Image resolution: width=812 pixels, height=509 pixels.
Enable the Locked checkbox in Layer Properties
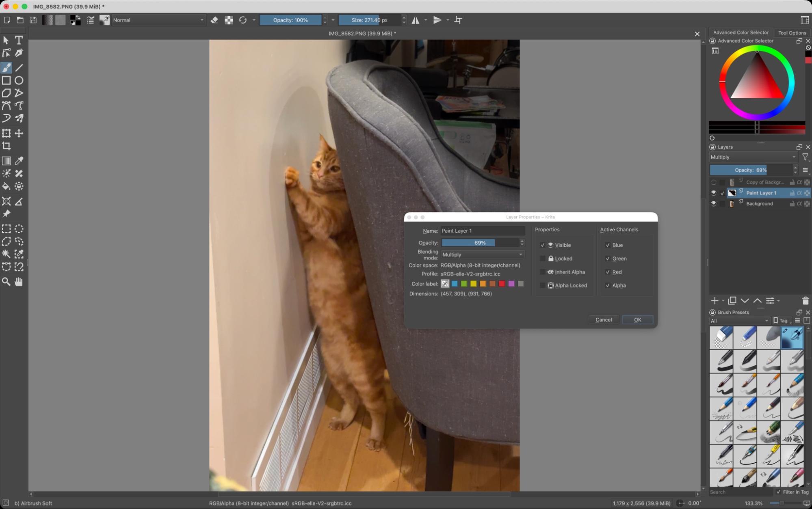click(x=543, y=258)
